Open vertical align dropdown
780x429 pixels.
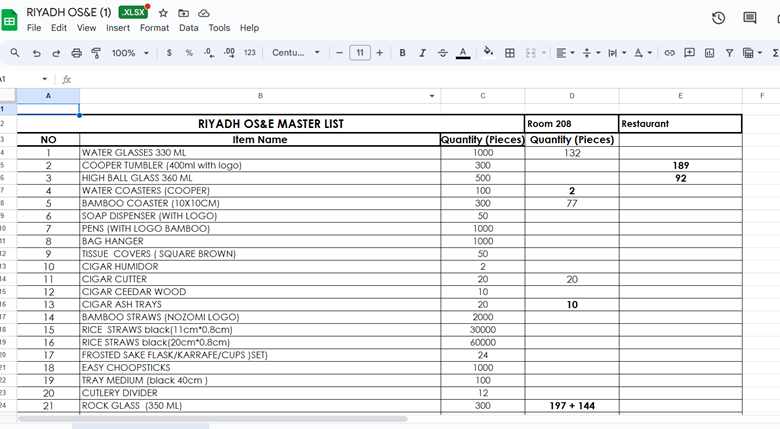click(591, 53)
